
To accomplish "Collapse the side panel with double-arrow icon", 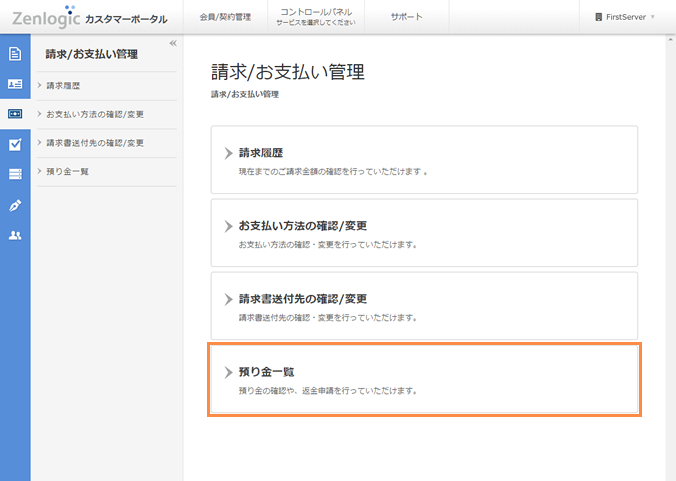I will click(173, 43).
